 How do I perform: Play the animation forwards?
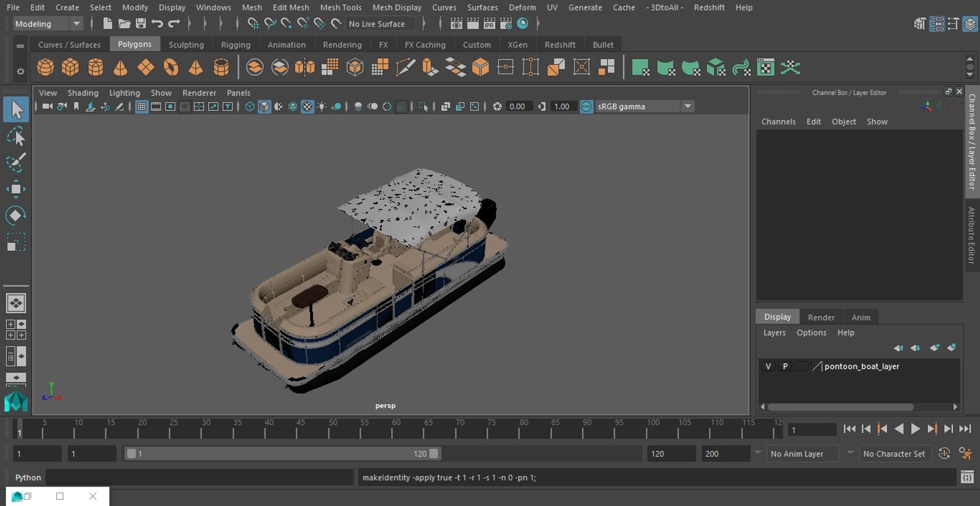click(916, 429)
